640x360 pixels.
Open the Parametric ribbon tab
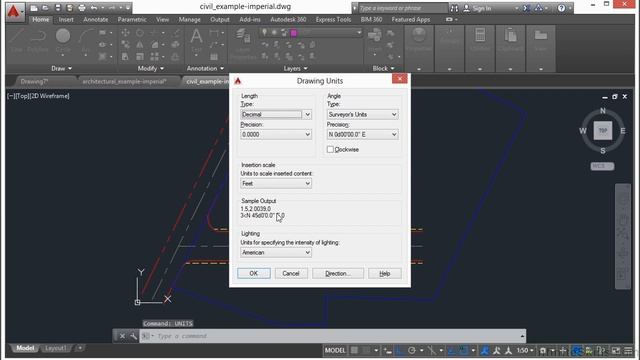click(x=132, y=19)
